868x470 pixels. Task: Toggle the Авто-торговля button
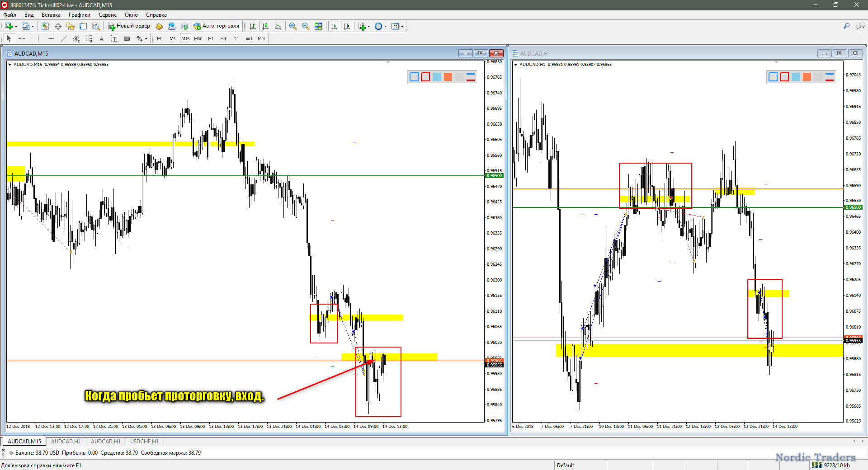(x=217, y=26)
